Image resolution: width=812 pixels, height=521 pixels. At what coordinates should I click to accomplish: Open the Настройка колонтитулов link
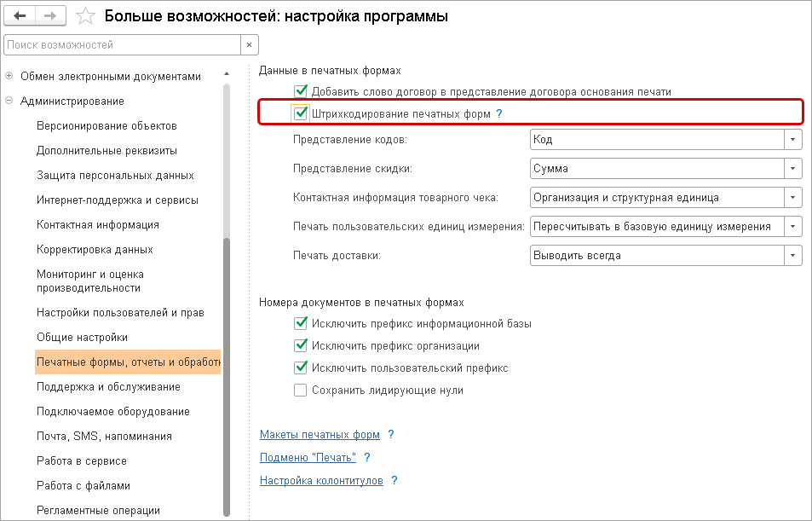click(321, 481)
